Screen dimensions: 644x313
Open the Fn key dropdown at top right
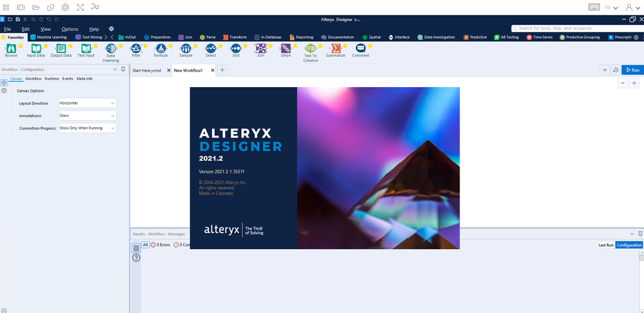[x=612, y=7]
